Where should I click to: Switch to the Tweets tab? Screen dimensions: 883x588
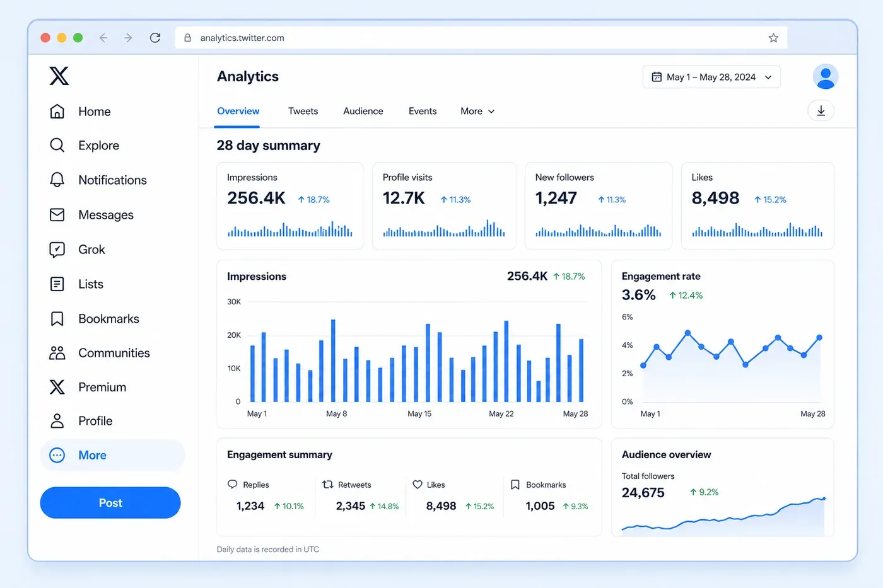303,111
